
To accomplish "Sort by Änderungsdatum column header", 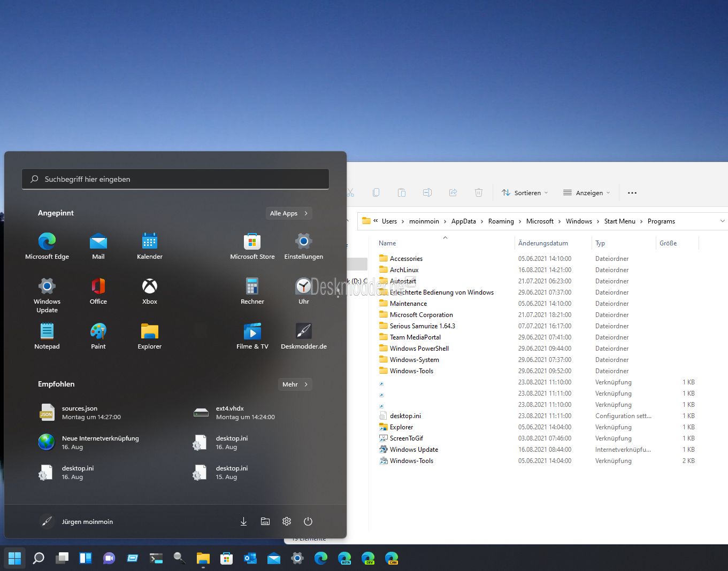I will click(x=543, y=243).
